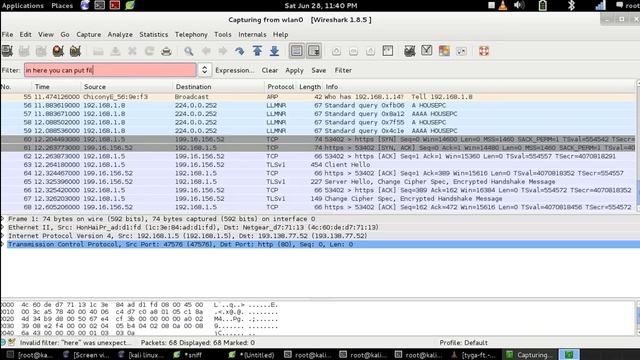Screen dimensions: 640x360
Task: Click the hex pane vertical scrollbar
Action: pyautogui.click(x=638, y=318)
